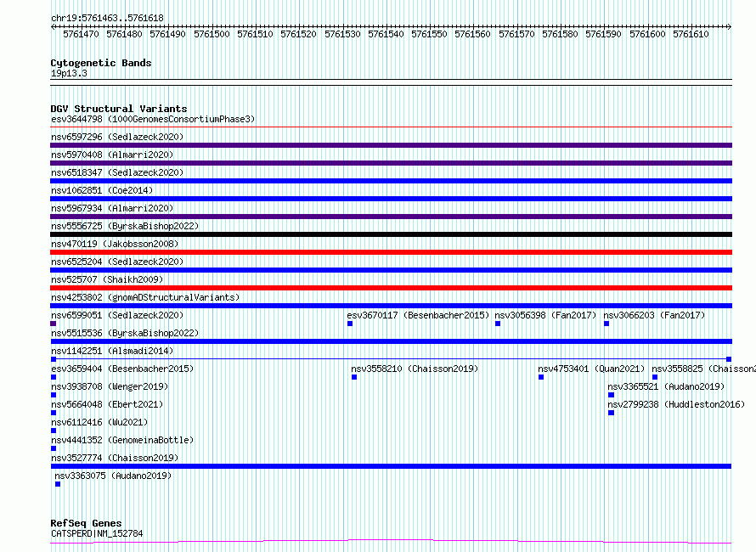Image resolution: width=756 pixels, height=552 pixels.
Task: Click the blue nsv3056398 marker square
Action: click(498, 324)
